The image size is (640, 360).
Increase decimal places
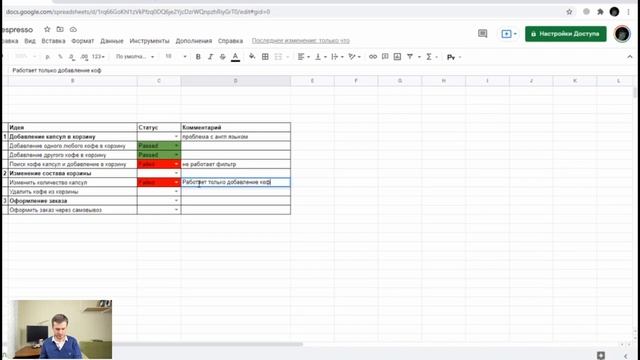pyautogui.click(x=84, y=57)
